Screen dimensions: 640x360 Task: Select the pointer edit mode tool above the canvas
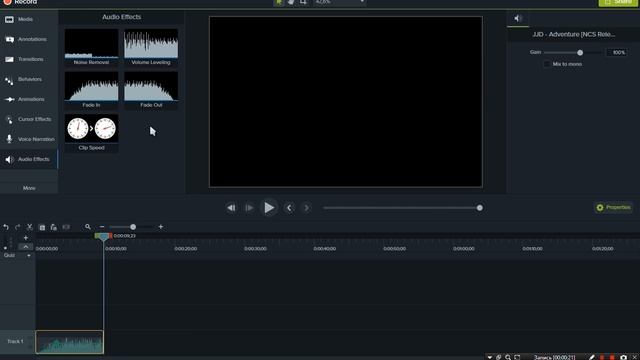[279, 2]
